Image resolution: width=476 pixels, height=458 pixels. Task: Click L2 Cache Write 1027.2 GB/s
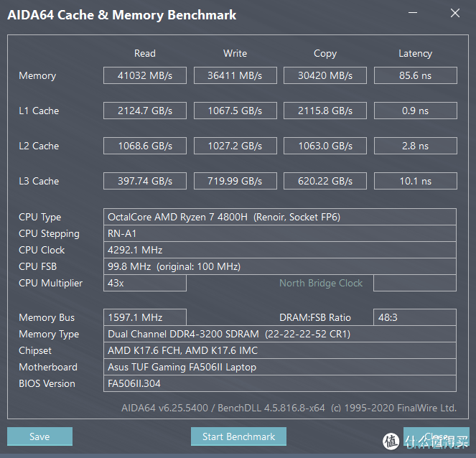tap(235, 146)
